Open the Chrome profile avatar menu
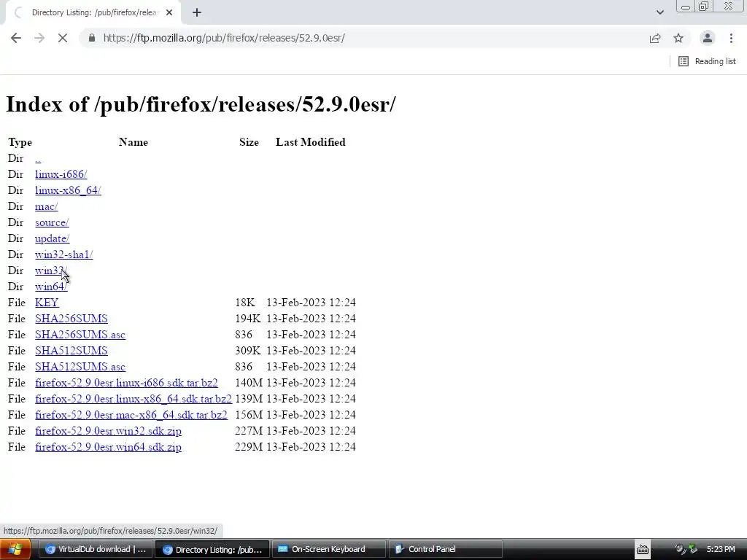Screen dimensions: 747x560 [x=708, y=38]
